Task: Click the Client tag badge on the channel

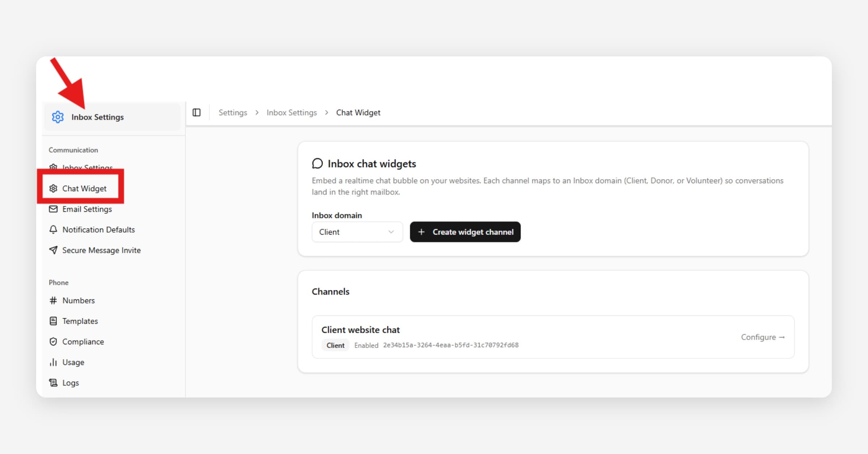Action: point(335,345)
